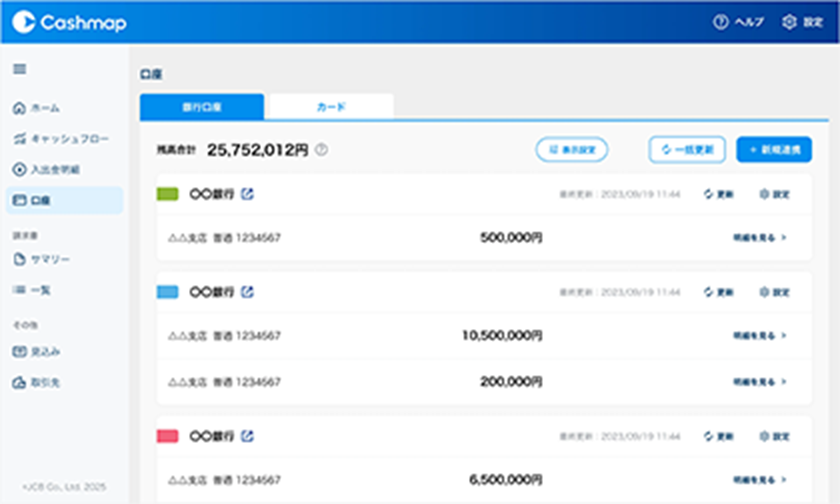840x504 pixels.
Task: Click the 表示設定 button
Action: click(x=572, y=150)
